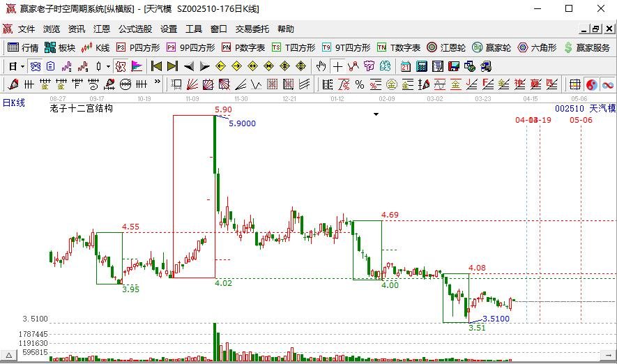Expand the candlestick style dropdown arrow
Image resolution: width=617 pixels, height=364 pixels.
pyautogui.click(x=108, y=66)
